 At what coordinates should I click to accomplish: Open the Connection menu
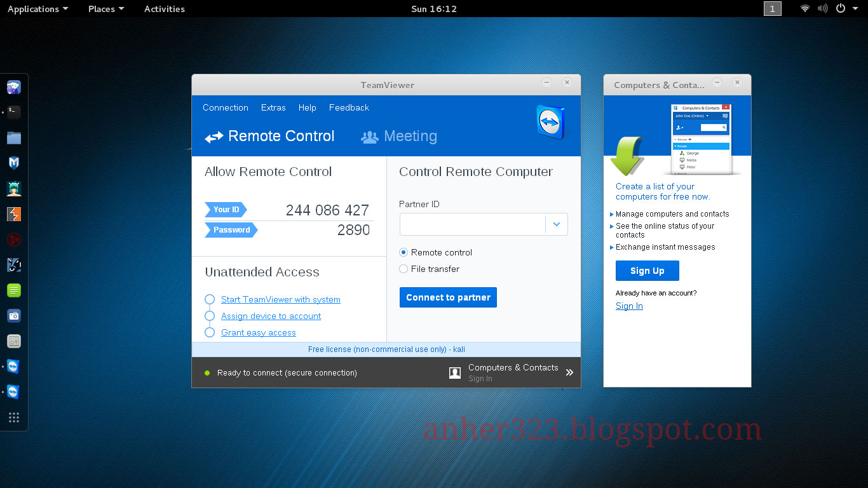tap(226, 107)
